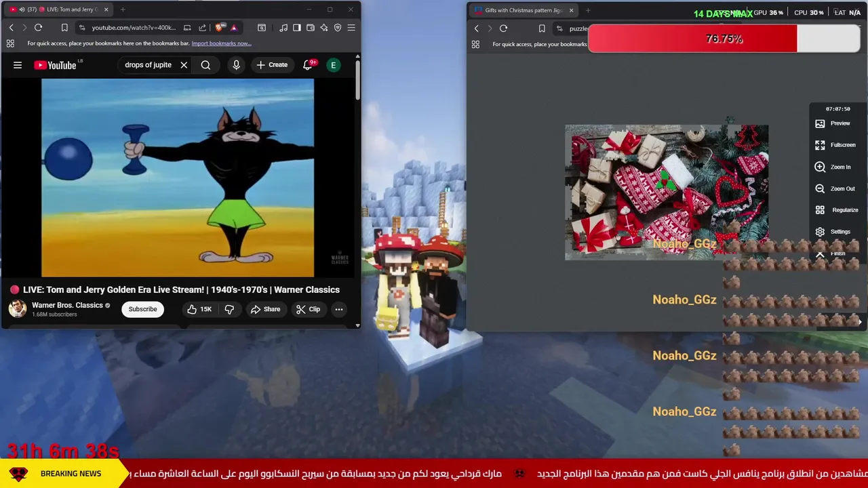Select the LIVE: Tom and Jerry tab
Viewport: 868px width, 488px height.
pyautogui.click(x=58, y=9)
